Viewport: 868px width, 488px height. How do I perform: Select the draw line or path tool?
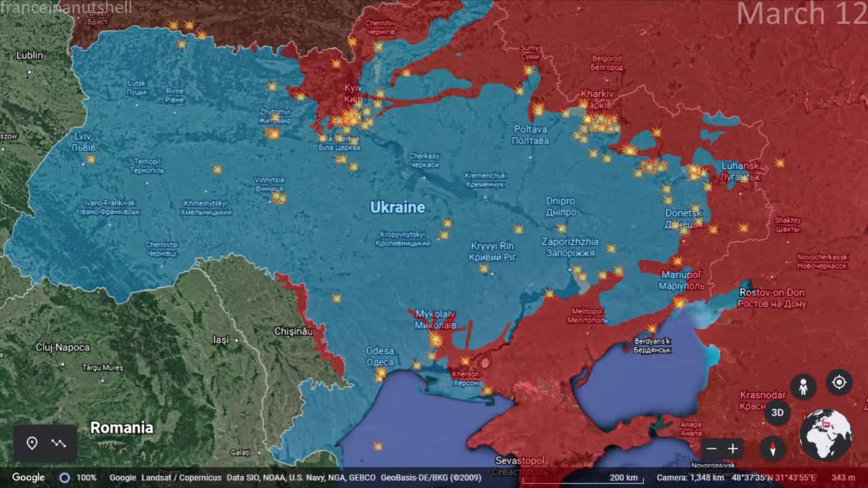58,443
